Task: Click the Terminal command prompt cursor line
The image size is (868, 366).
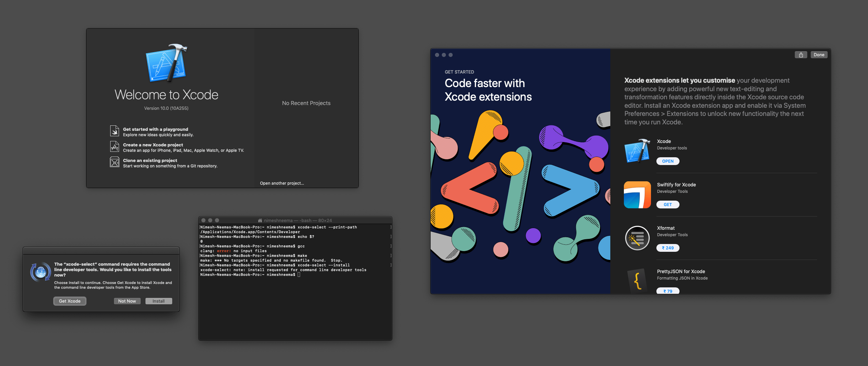Action: point(299,275)
